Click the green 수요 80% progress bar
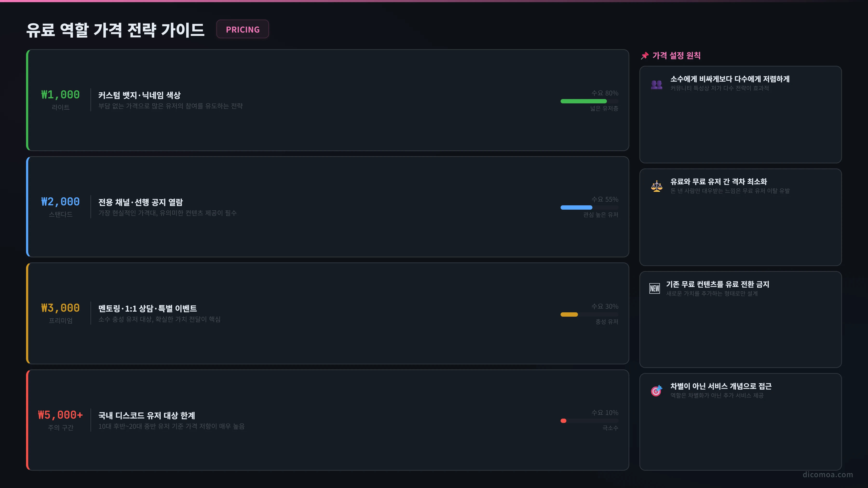868x488 pixels. point(589,101)
